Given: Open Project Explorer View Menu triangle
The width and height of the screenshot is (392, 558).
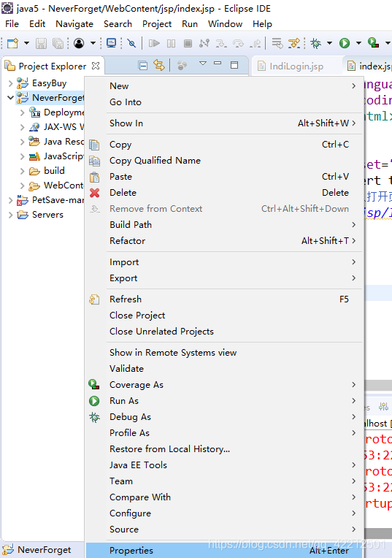Looking at the screenshot, I should tap(203, 64).
